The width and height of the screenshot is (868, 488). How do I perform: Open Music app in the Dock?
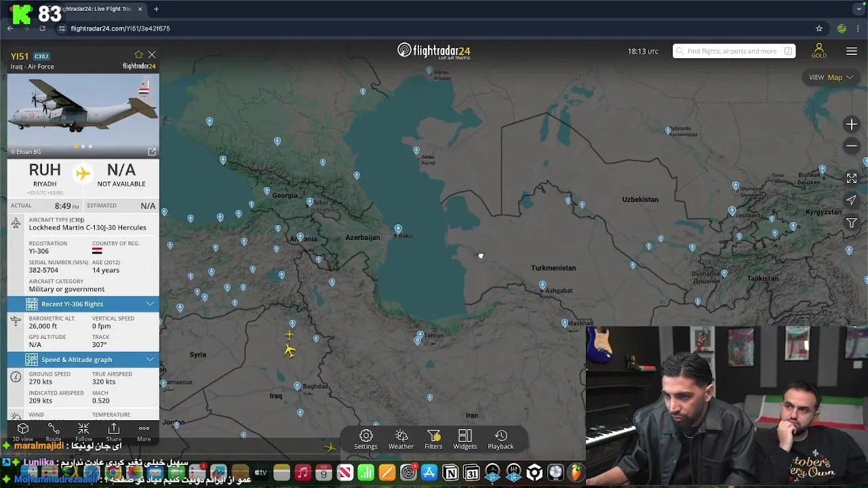coord(303,472)
